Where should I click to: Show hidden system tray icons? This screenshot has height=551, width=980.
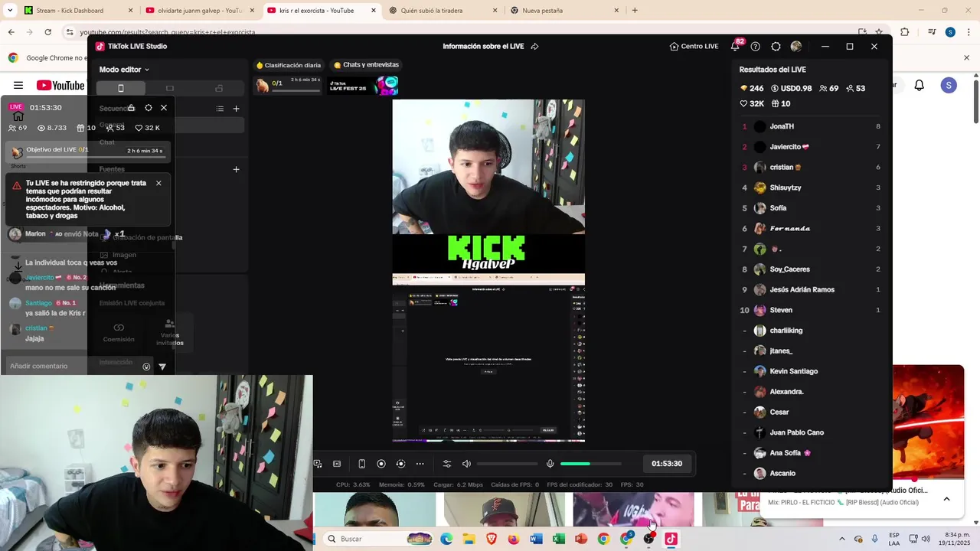[841, 539]
